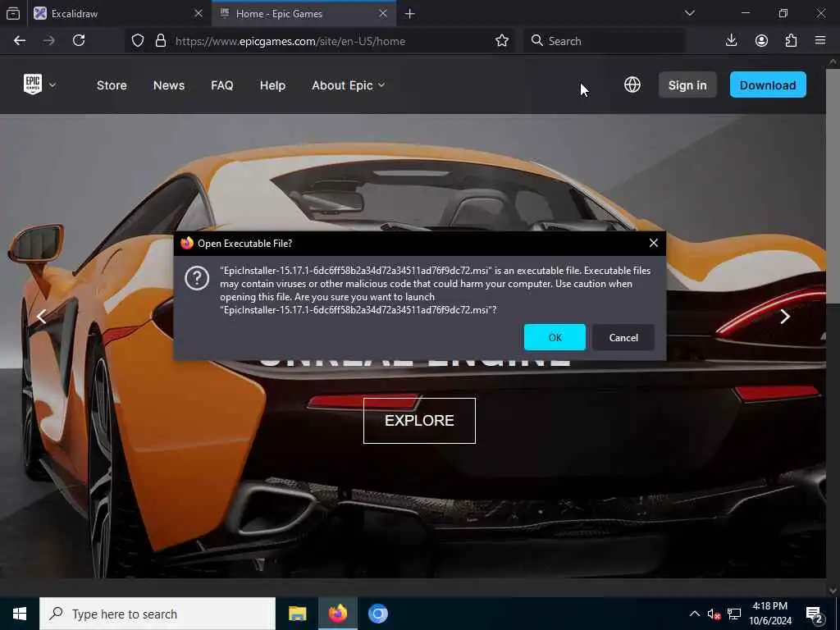Open the Windows Start menu

[x=20, y=614]
